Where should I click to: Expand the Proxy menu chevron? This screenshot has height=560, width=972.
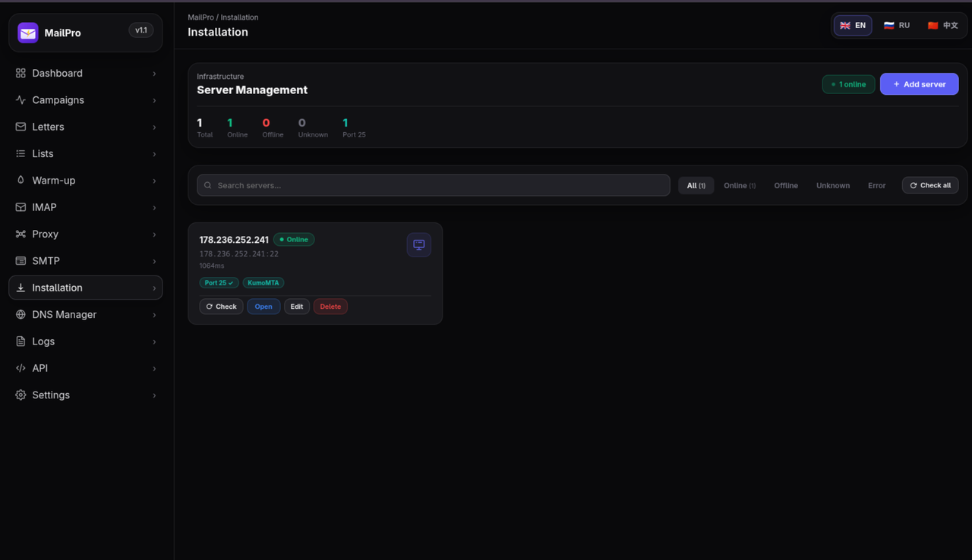coord(154,234)
